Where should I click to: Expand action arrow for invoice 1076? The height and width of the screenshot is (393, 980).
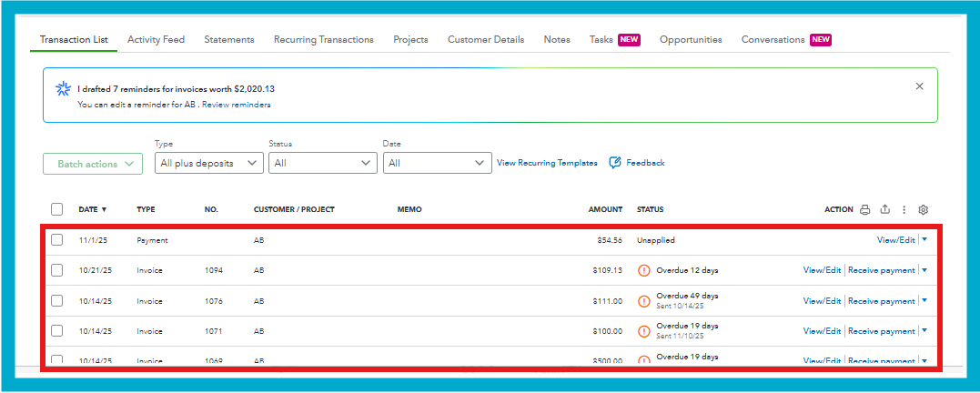pos(924,300)
